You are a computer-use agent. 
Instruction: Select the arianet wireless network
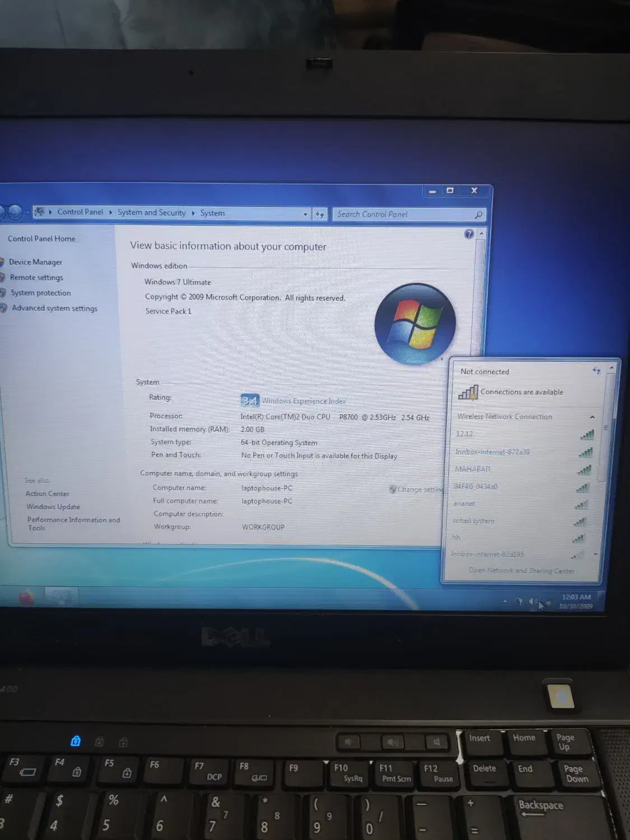tap(521, 504)
